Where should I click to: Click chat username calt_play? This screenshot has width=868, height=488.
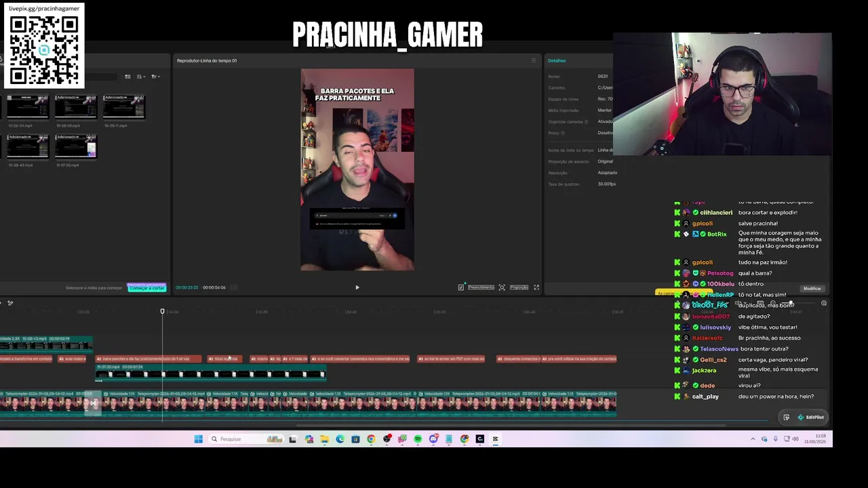tap(705, 396)
